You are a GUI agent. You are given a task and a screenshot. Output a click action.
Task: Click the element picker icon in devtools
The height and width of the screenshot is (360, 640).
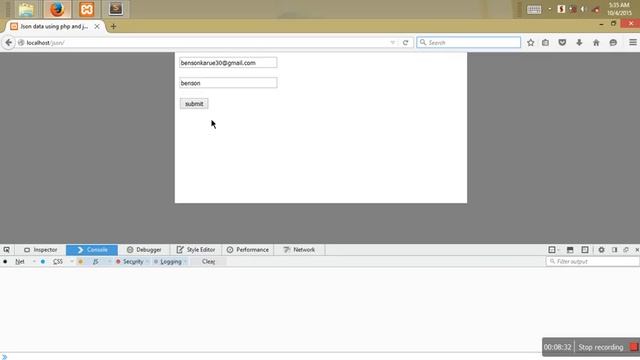7,250
